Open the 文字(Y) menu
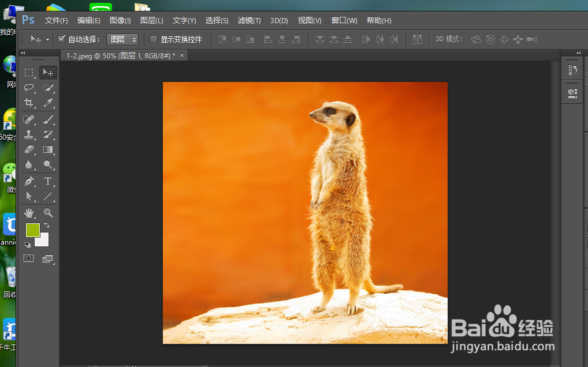The height and width of the screenshot is (367, 588). click(x=184, y=21)
